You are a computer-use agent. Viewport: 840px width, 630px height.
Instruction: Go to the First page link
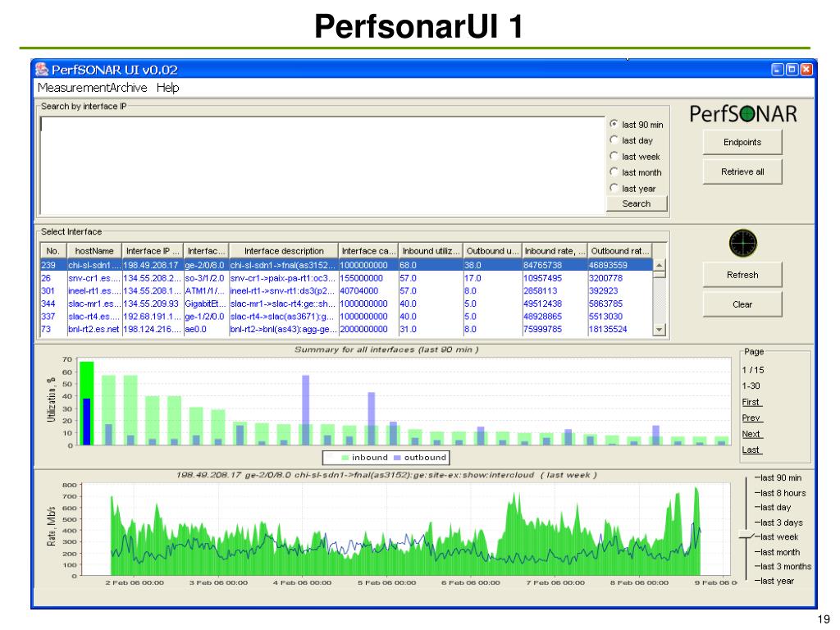pyautogui.click(x=751, y=402)
